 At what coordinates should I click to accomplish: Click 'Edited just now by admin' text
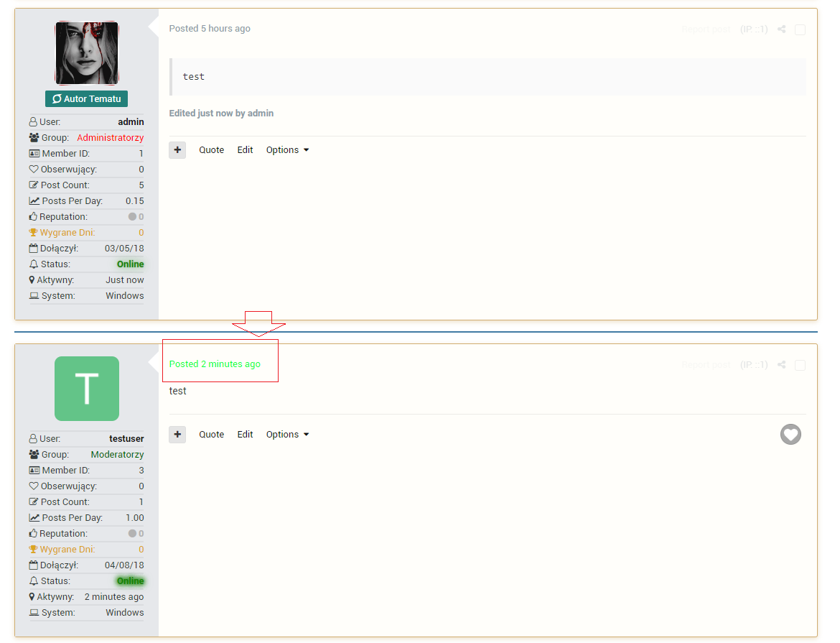pos(221,114)
